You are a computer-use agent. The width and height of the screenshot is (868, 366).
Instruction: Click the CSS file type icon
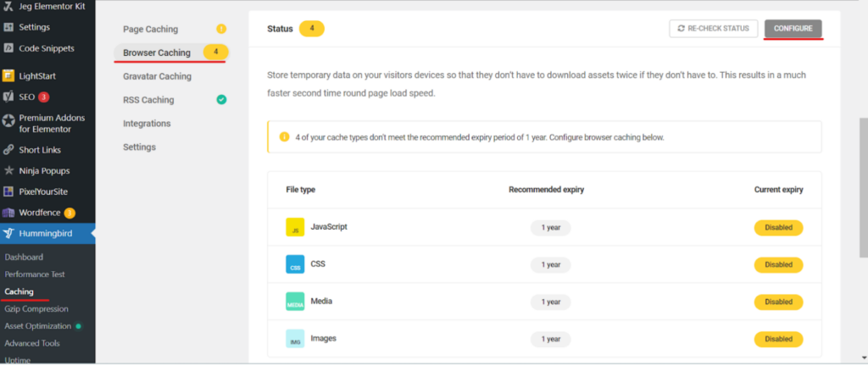coord(295,264)
